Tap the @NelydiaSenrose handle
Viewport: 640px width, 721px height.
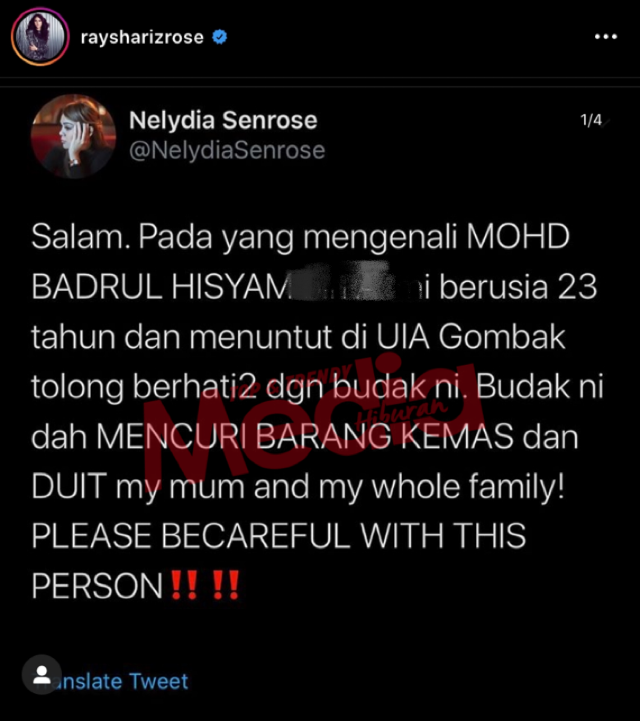[227, 150]
